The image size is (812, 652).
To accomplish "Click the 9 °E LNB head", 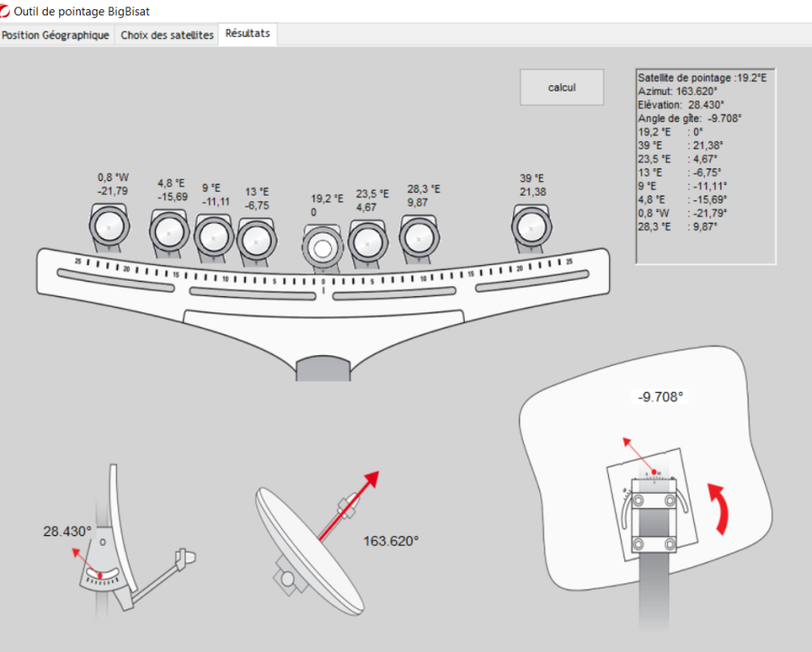I will (214, 236).
